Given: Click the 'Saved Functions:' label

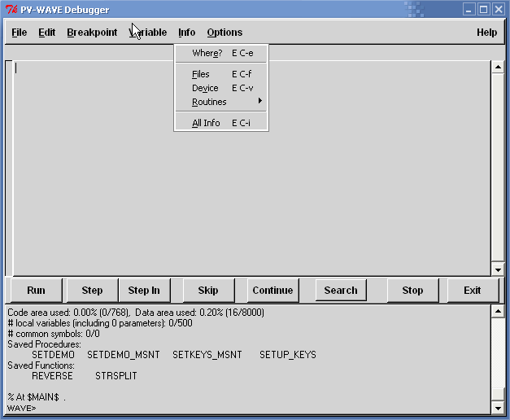Looking at the screenshot, I should coord(41,365).
